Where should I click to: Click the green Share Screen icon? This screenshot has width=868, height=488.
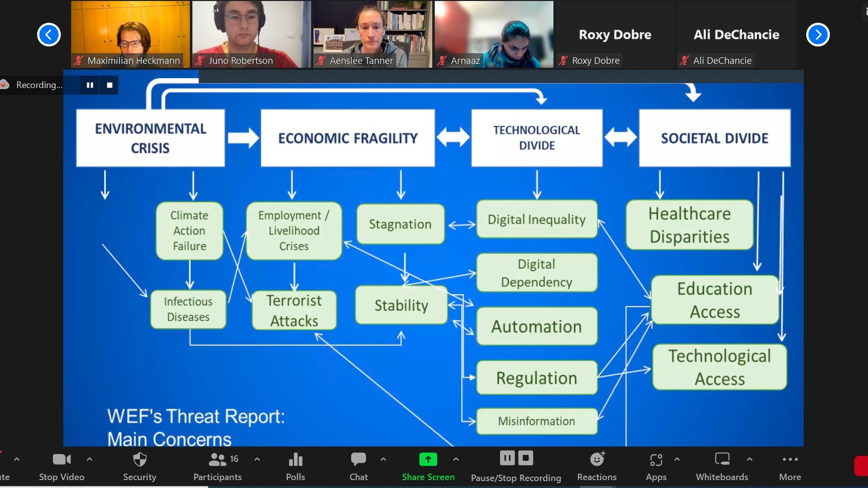(x=428, y=460)
